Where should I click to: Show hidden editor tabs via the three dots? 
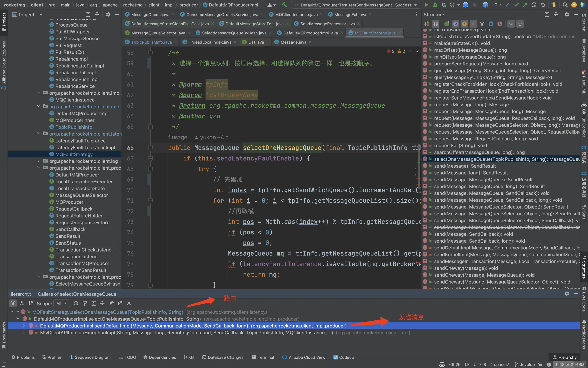pos(417,15)
